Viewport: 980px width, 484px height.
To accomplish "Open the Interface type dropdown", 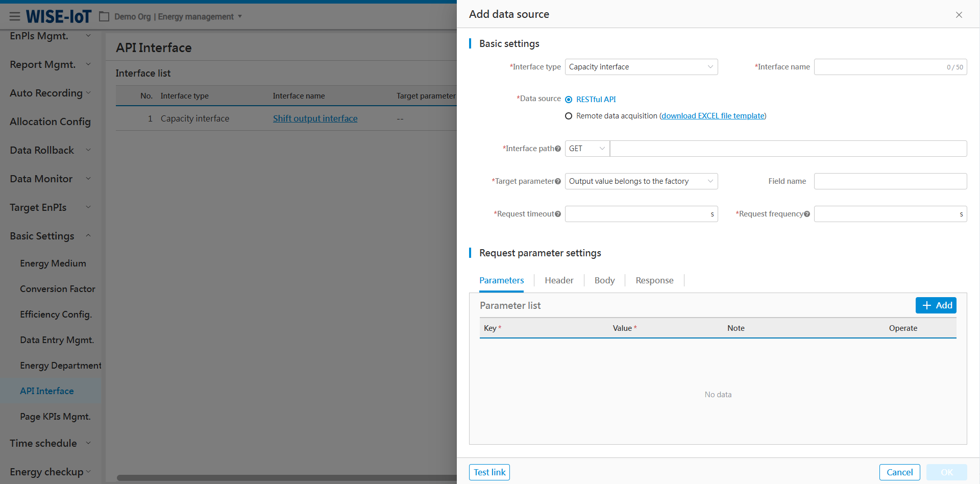I will click(x=641, y=67).
